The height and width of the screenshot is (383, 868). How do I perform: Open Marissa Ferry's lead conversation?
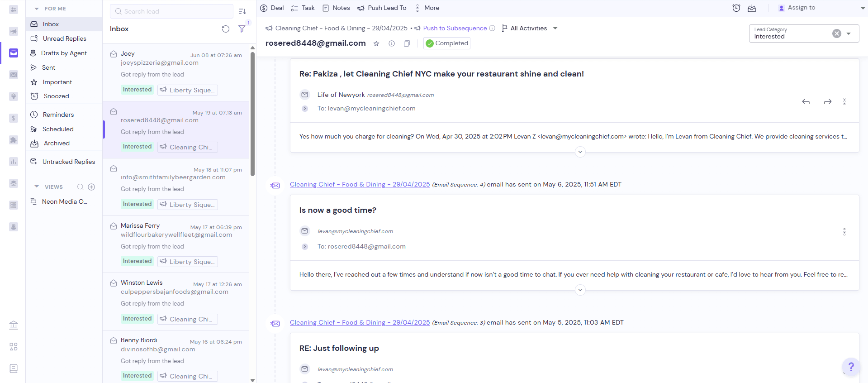pos(176,244)
